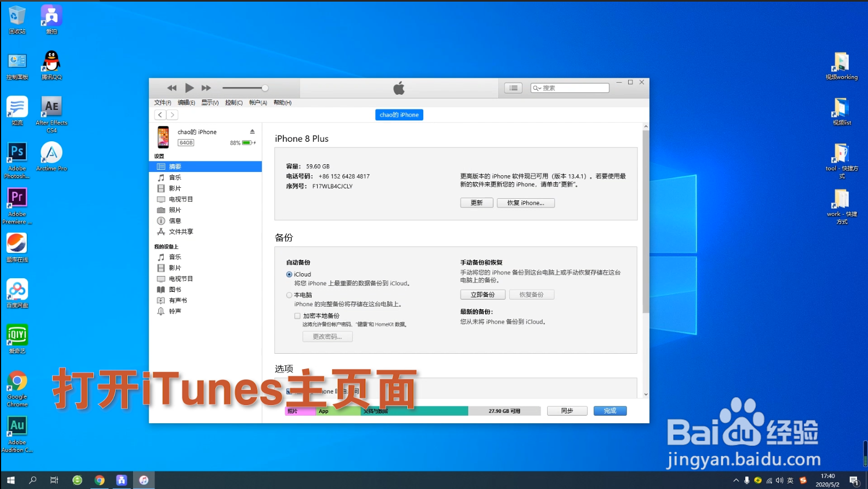The image size is (868, 489).
Task: Click the iTunes search field
Action: point(570,88)
